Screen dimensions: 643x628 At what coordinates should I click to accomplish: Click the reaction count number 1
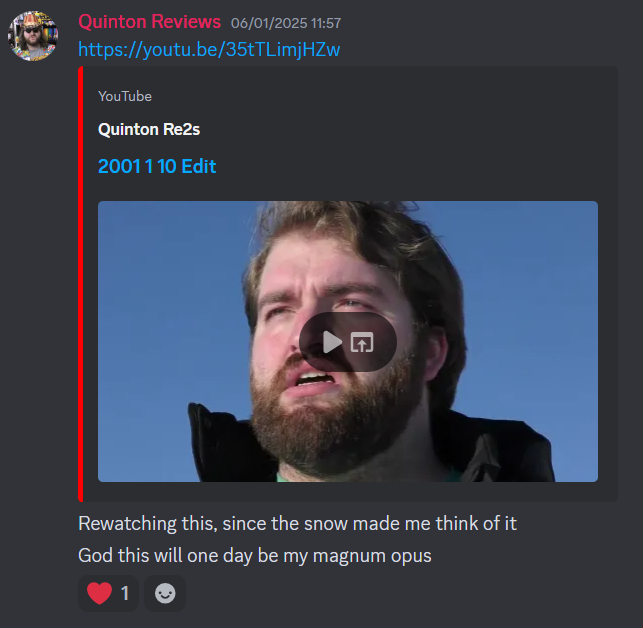click(125, 594)
